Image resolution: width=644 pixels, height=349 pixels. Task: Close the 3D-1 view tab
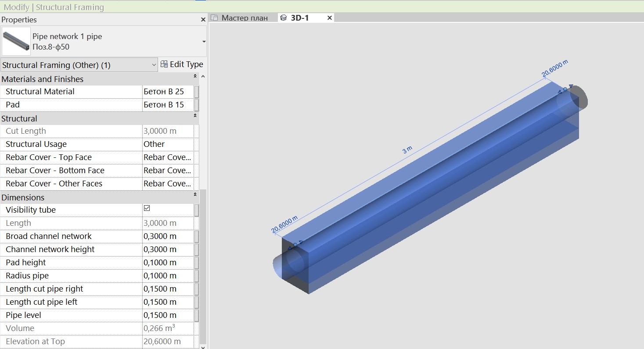click(330, 18)
